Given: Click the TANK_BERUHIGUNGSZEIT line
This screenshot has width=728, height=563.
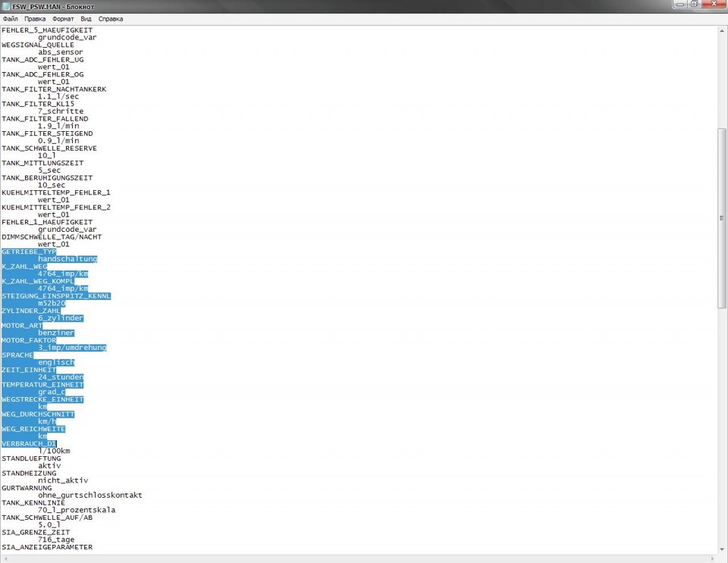Looking at the screenshot, I should coord(47,178).
